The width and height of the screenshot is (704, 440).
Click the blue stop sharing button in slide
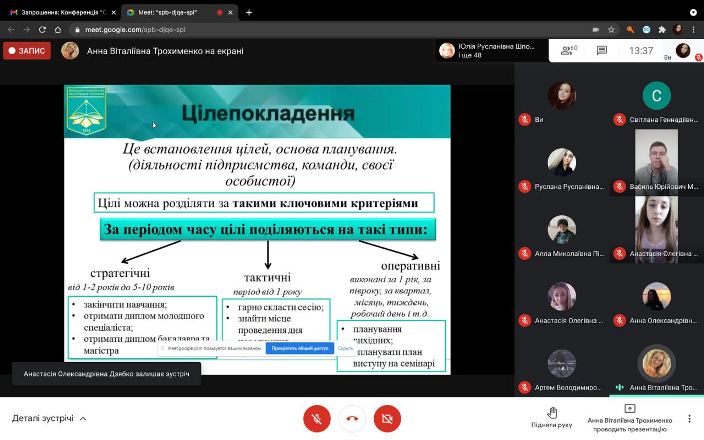coord(299,348)
